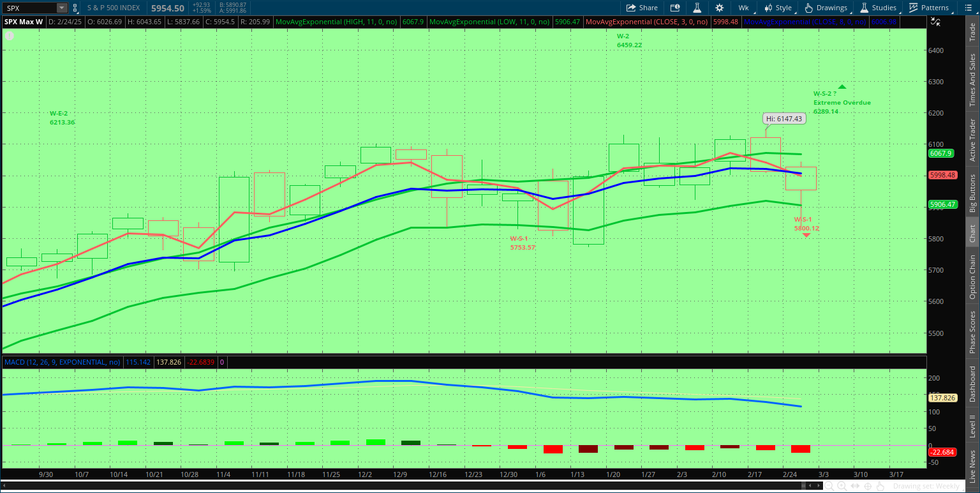Click the warning exclamation icon on chart
Screen dimensions: 980x493
10,36
